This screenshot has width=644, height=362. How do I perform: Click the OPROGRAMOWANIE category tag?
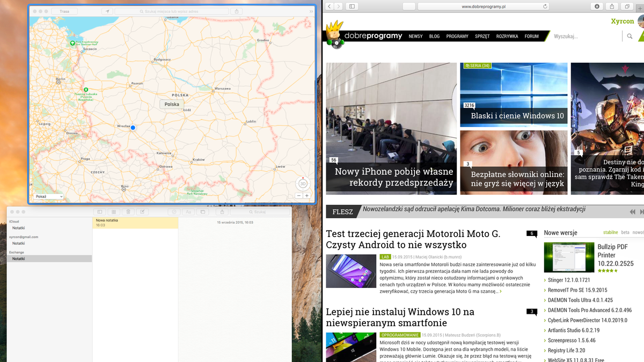pyautogui.click(x=399, y=335)
